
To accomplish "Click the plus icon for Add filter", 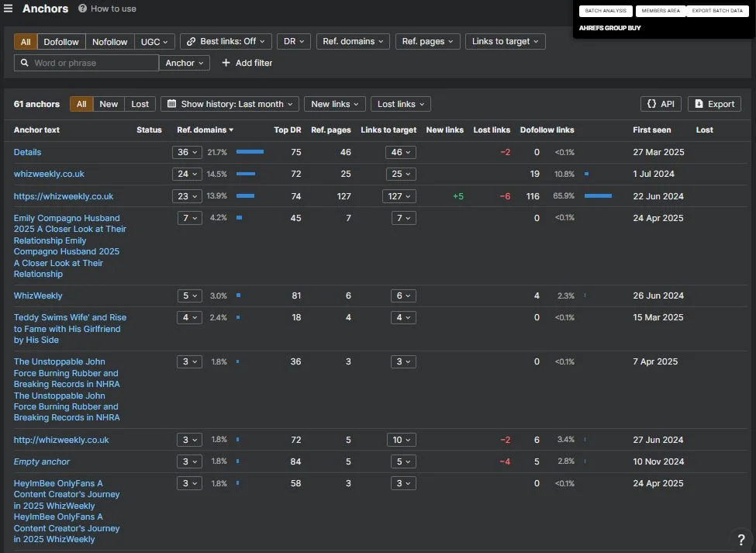I will coord(226,63).
